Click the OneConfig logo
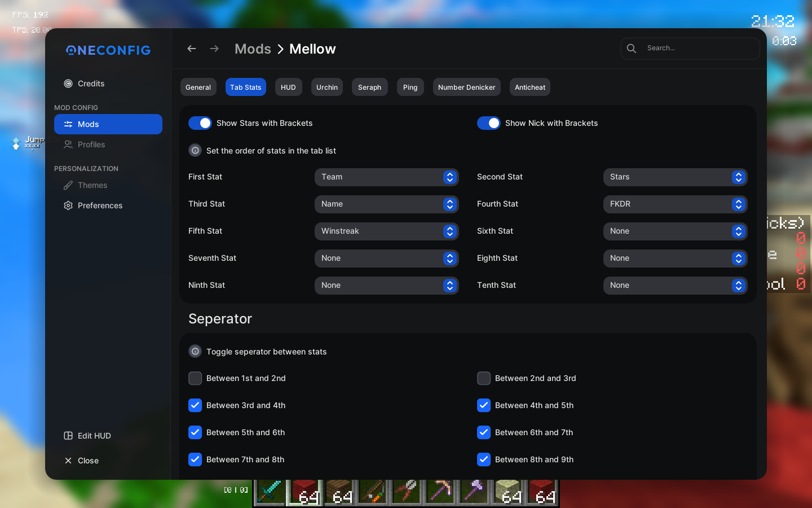 (x=108, y=50)
